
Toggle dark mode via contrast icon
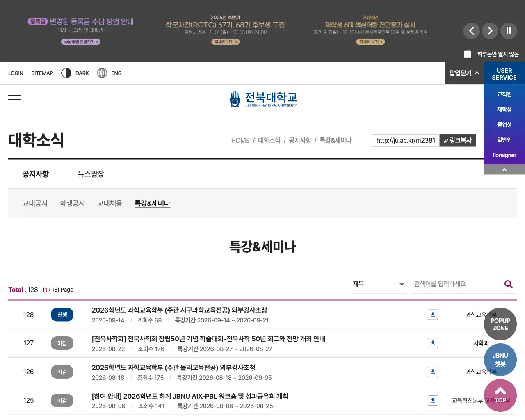[x=66, y=73]
